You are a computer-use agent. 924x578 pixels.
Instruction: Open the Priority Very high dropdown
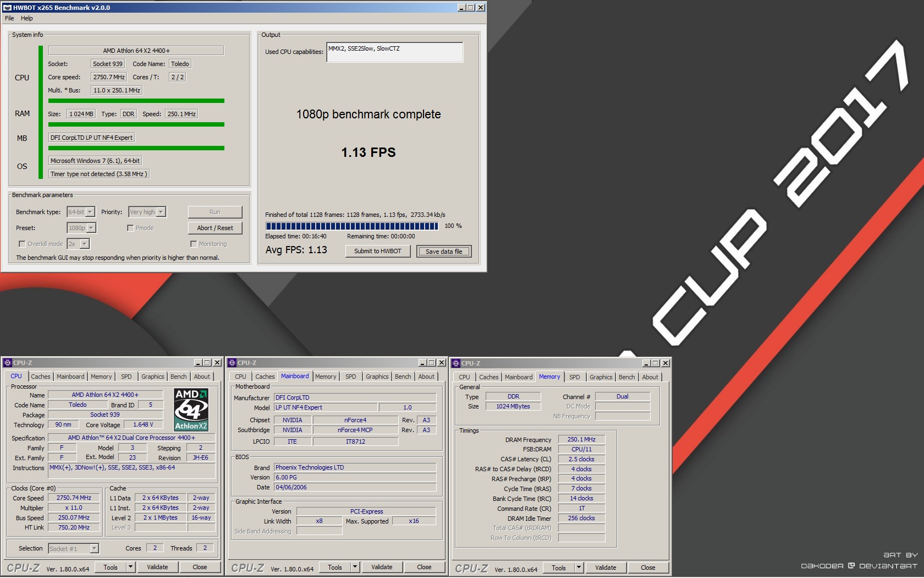click(147, 212)
